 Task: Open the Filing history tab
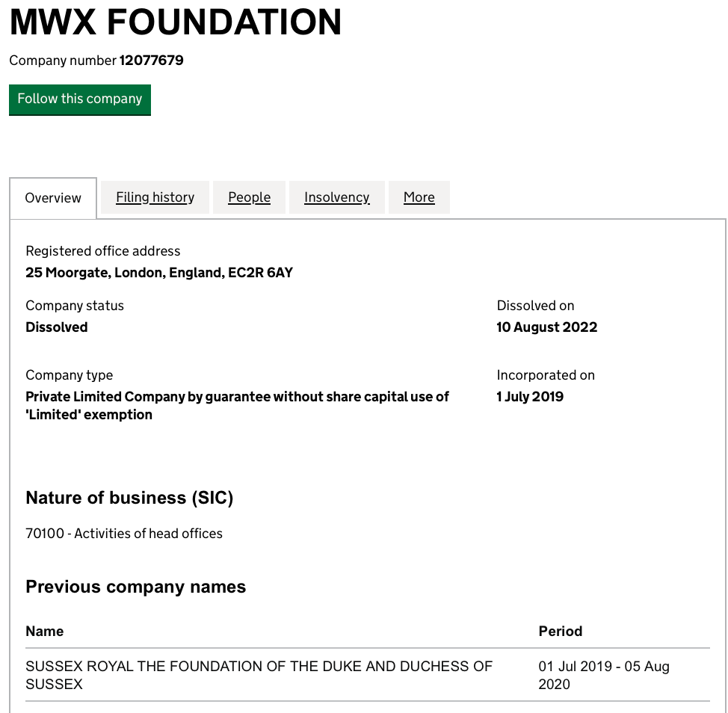click(x=155, y=197)
